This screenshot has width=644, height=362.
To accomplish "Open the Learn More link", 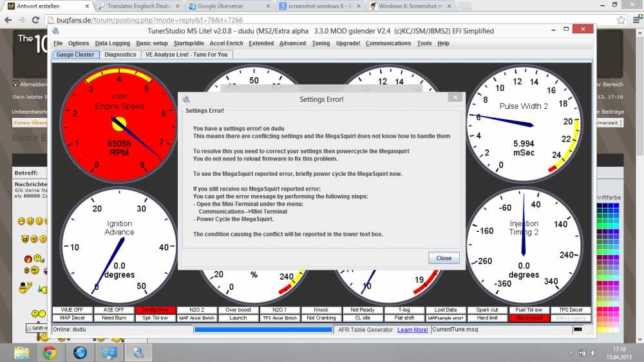I will (x=412, y=330).
